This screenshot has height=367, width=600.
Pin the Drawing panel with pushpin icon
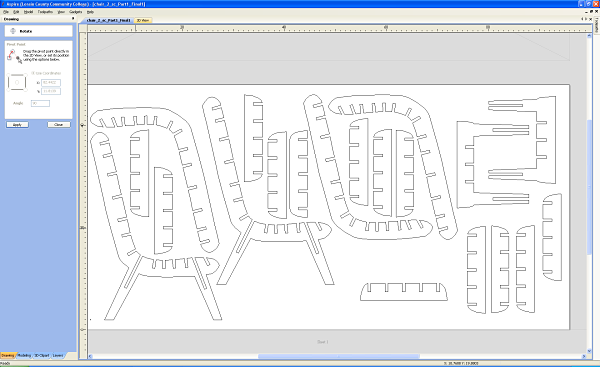73,18
